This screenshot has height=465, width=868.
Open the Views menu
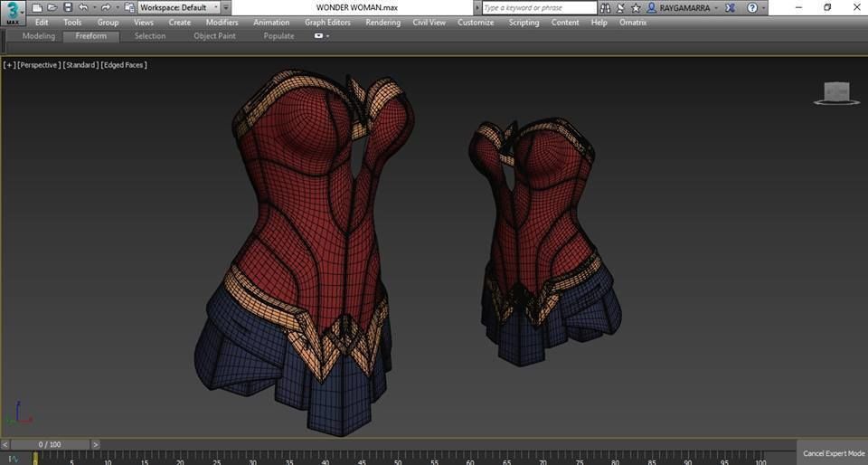[144, 22]
